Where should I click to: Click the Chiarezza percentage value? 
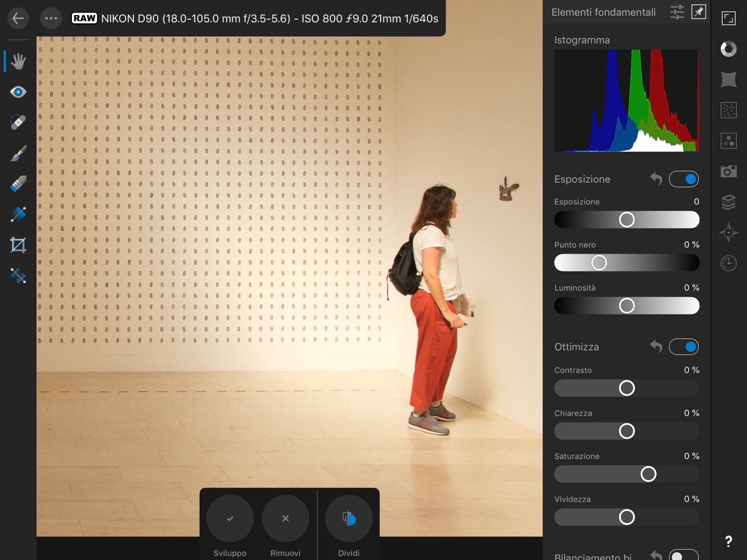692,413
